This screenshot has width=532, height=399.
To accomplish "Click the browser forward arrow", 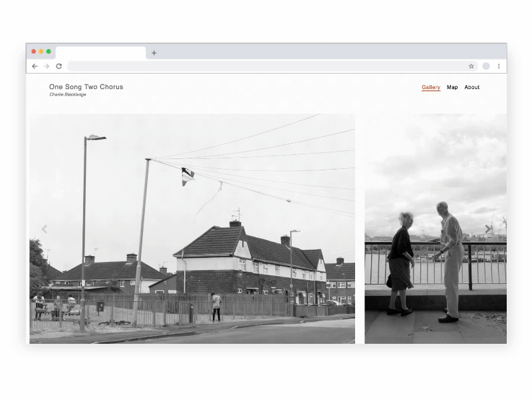I will coord(47,66).
